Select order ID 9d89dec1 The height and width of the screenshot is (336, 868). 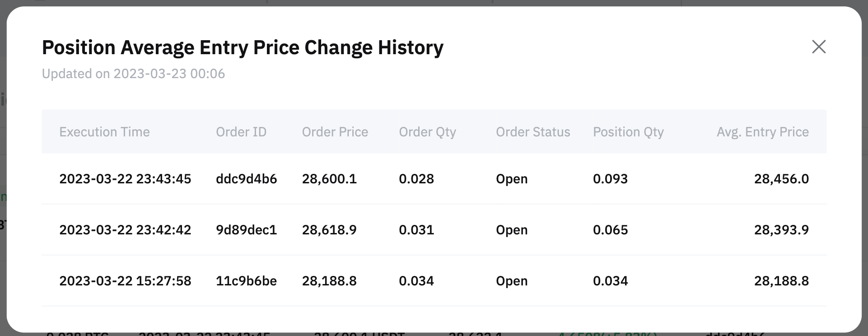tap(246, 230)
